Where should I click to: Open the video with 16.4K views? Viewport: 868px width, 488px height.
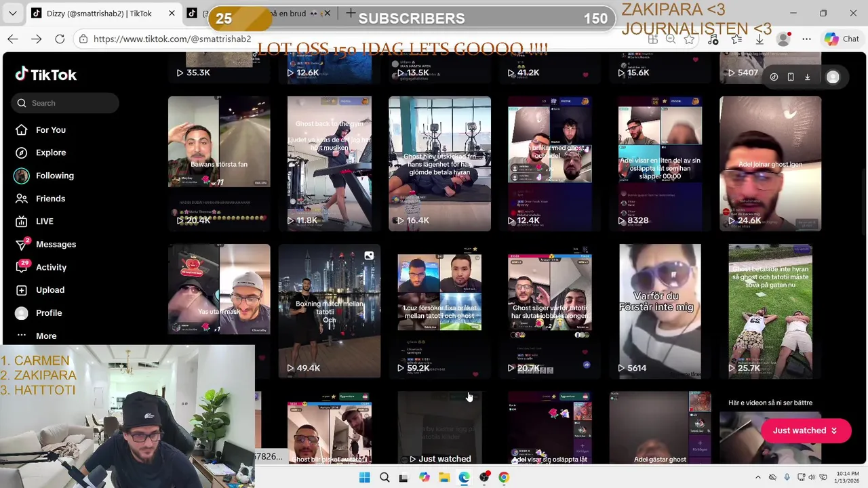tap(439, 164)
